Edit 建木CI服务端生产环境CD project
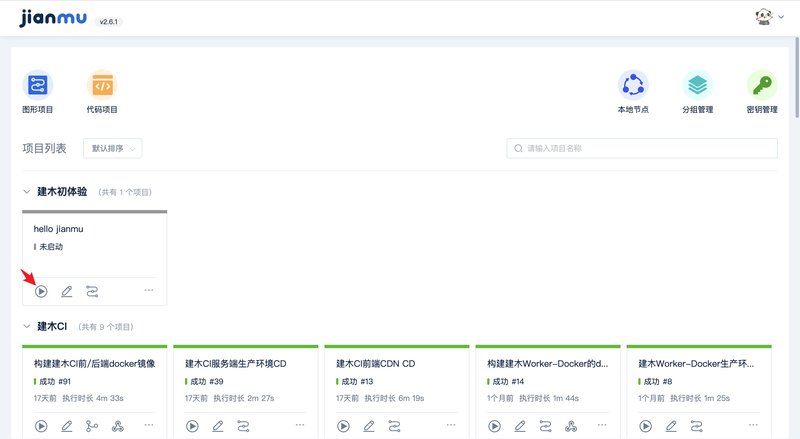Viewport: 800px width, 439px height. (x=218, y=426)
